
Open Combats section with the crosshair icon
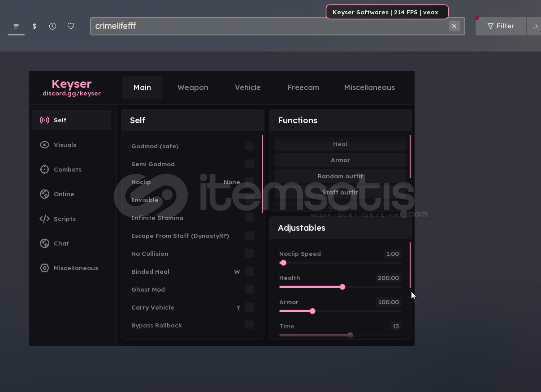click(71, 169)
